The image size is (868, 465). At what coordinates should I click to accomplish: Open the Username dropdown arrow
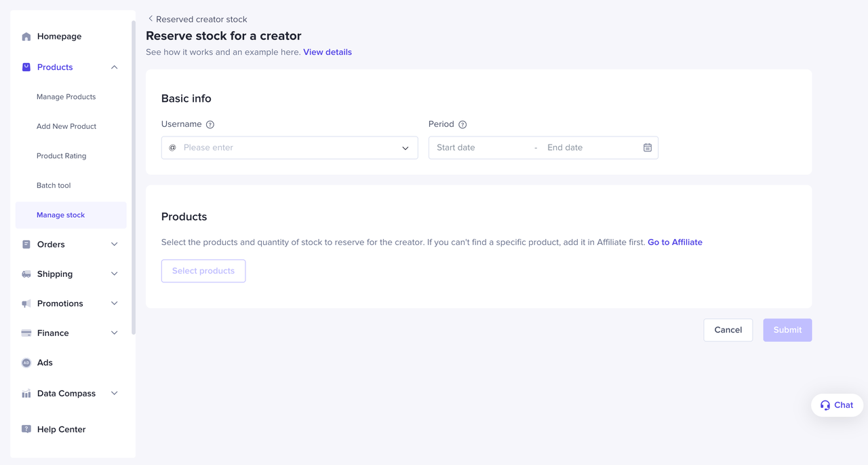pos(406,148)
